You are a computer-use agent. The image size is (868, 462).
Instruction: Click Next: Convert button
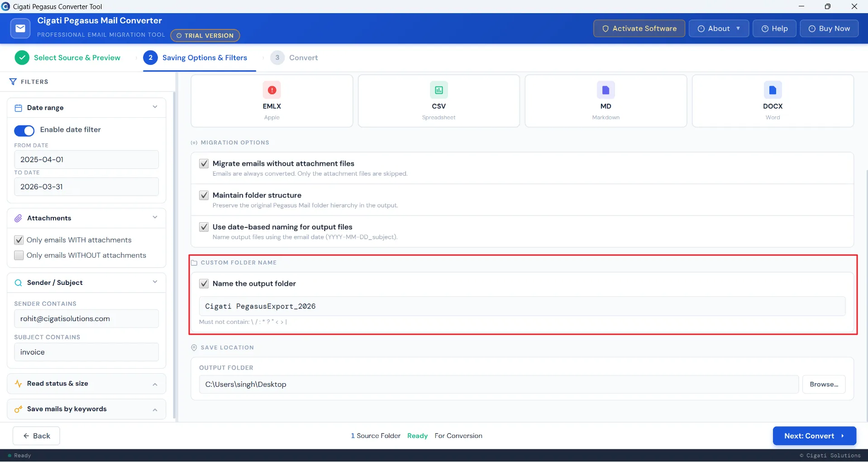(814, 436)
